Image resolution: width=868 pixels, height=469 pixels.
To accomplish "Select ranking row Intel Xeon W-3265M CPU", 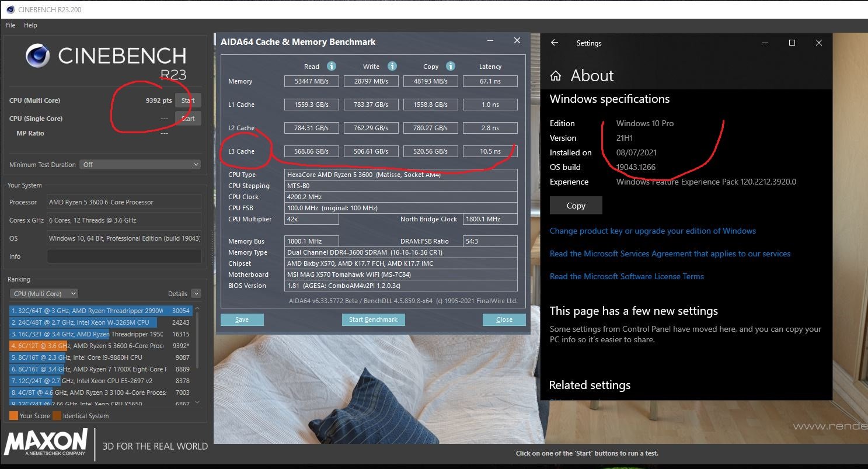I will tap(100, 322).
